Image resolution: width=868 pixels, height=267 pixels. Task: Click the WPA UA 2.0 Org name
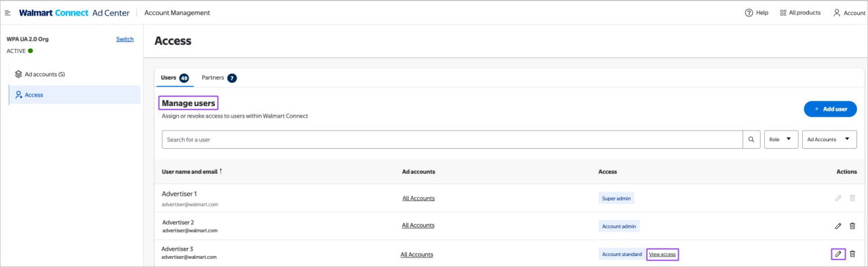(28, 39)
